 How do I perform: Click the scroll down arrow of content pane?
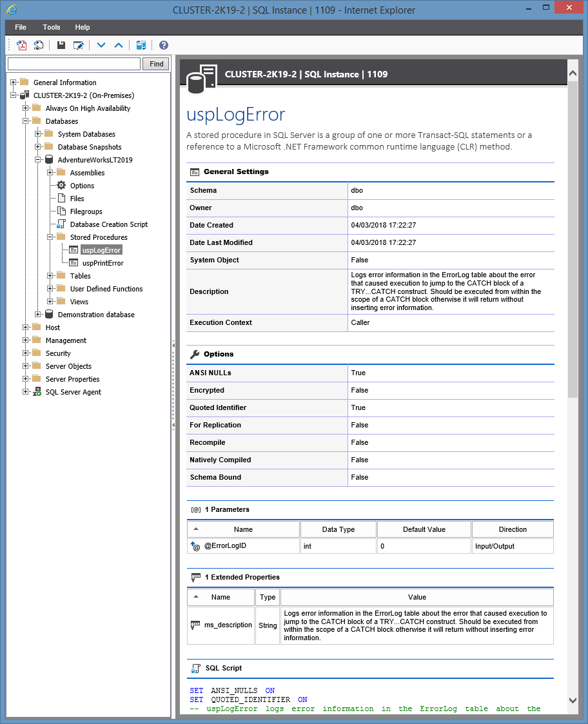(x=573, y=700)
